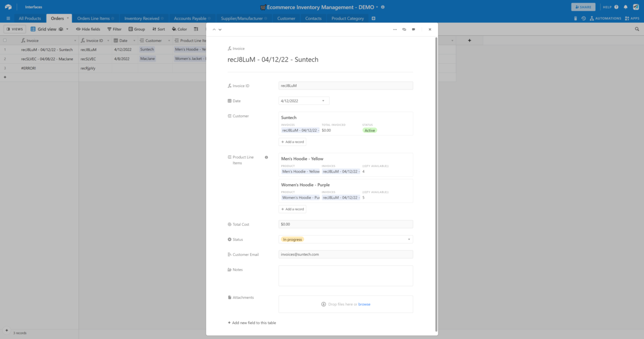Copy the record URL with the link icon
The image size is (644, 339).
tap(404, 29)
